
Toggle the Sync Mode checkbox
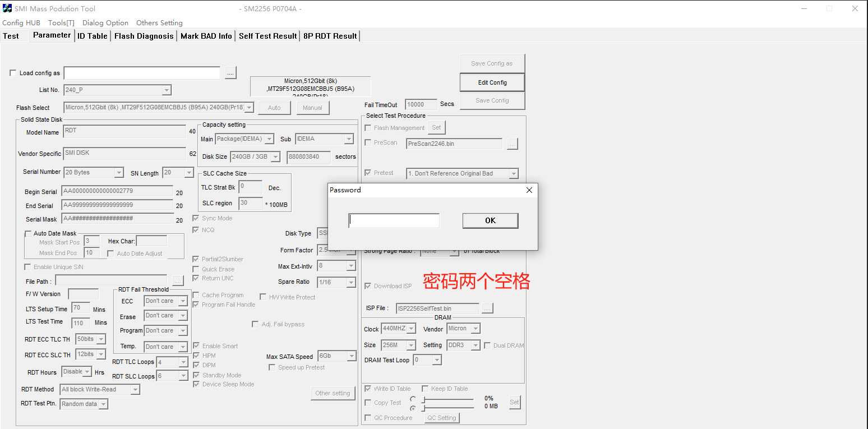pyautogui.click(x=196, y=218)
